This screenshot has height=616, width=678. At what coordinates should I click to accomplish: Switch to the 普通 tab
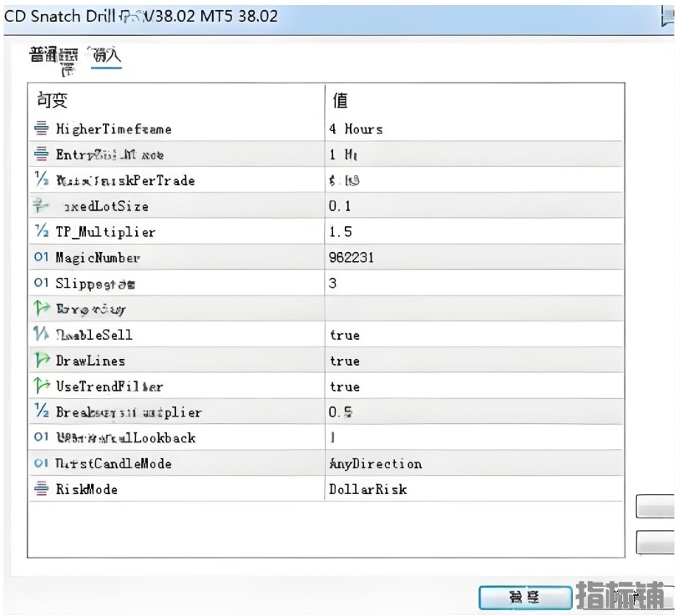[x=43, y=55]
